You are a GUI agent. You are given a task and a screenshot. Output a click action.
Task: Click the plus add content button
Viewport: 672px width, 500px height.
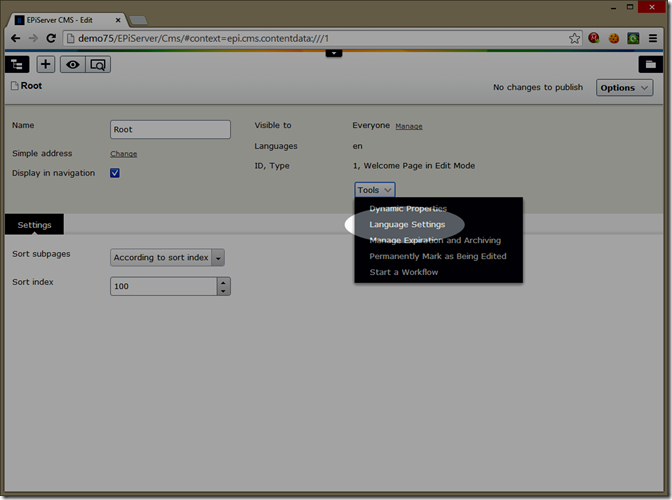point(46,64)
